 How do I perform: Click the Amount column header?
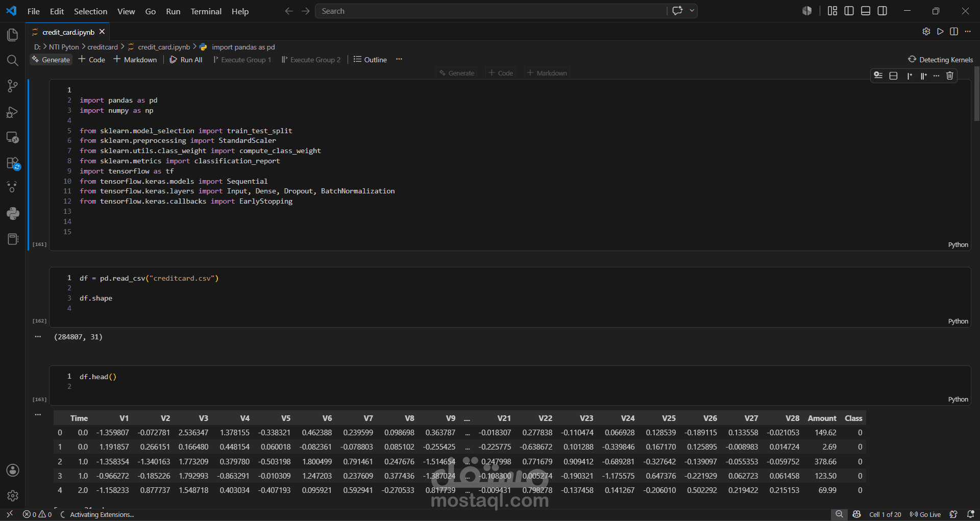click(x=822, y=418)
